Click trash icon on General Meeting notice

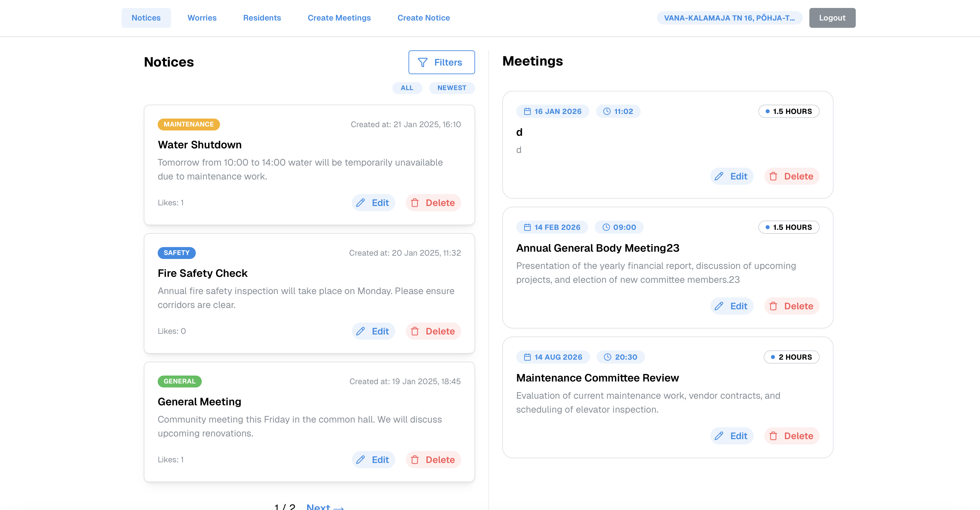coord(415,460)
